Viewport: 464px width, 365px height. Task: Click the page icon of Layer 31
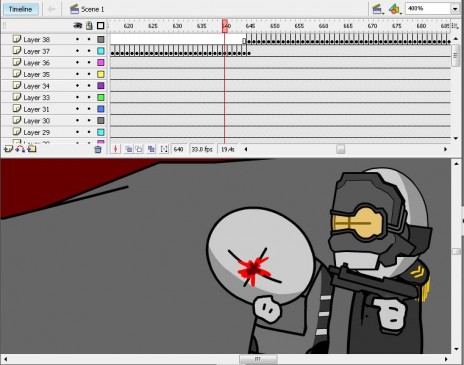17,109
